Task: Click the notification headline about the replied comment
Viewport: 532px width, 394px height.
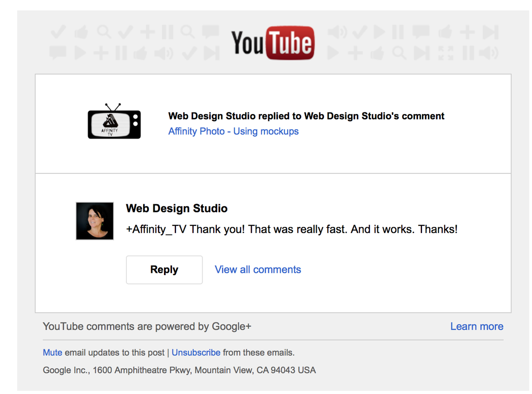Action: click(306, 116)
